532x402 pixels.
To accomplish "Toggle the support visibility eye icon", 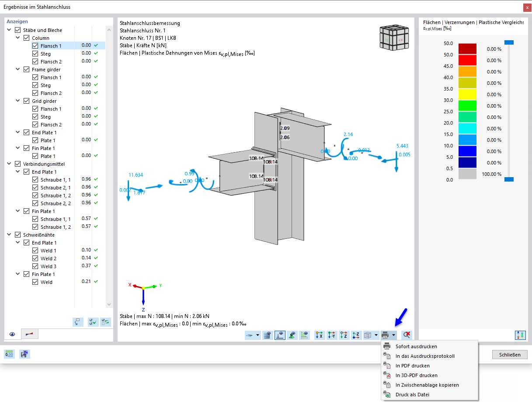I will point(293,335).
